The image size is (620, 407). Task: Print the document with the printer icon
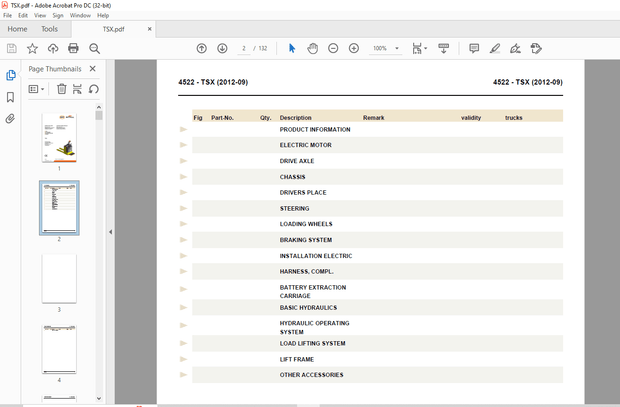[x=74, y=49]
